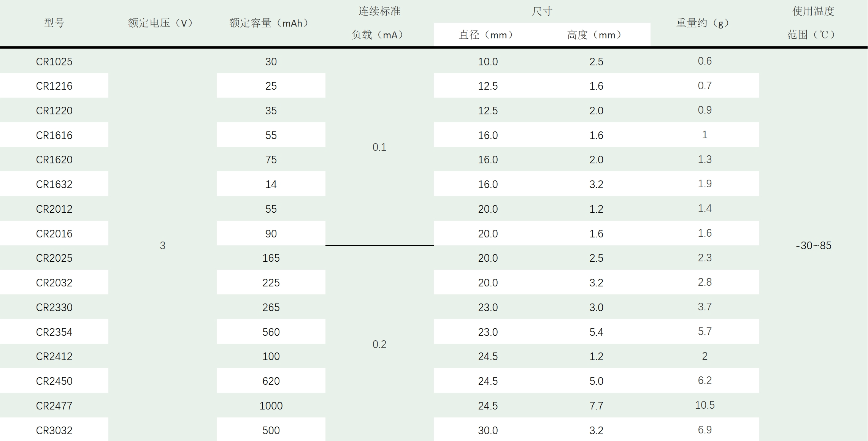Click the 10.5 weight value

(x=705, y=405)
